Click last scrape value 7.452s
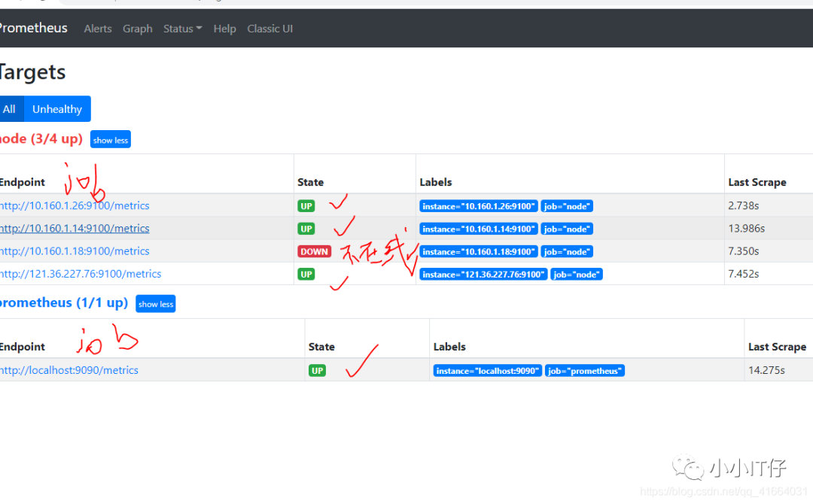Image resolution: width=813 pixels, height=504 pixels. tap(744, 274)
